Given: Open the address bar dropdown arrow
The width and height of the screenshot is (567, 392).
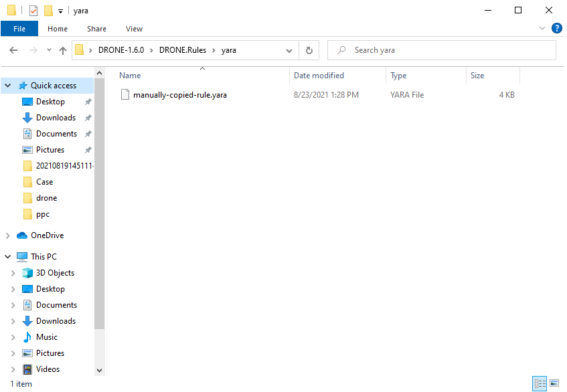Looking at the screenshot, I should 289,50.
